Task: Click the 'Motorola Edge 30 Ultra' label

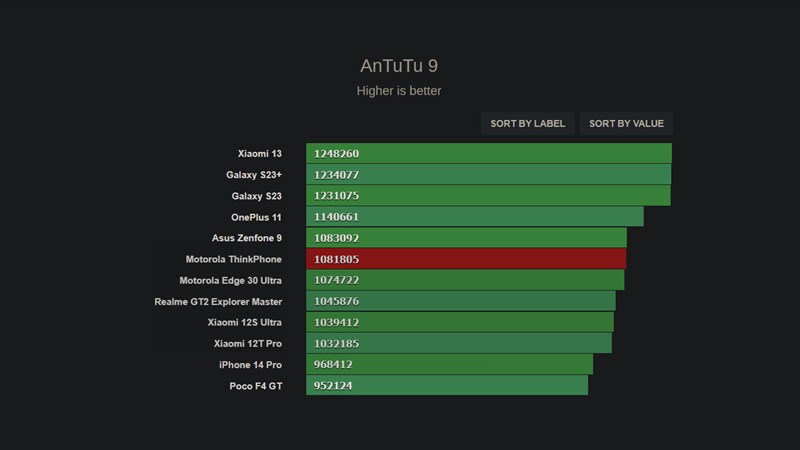Action: [x=231, y=281]
